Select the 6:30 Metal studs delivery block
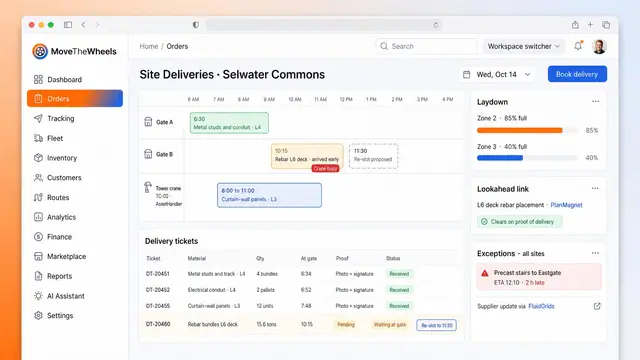This screenshot has height=360, width=640. (x=229, y=123)
